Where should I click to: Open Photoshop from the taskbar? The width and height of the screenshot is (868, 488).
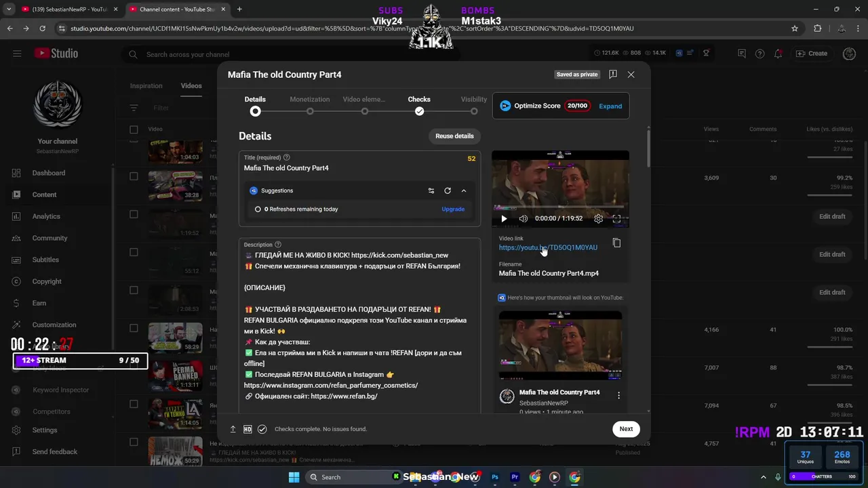click(x=495, y=477)
